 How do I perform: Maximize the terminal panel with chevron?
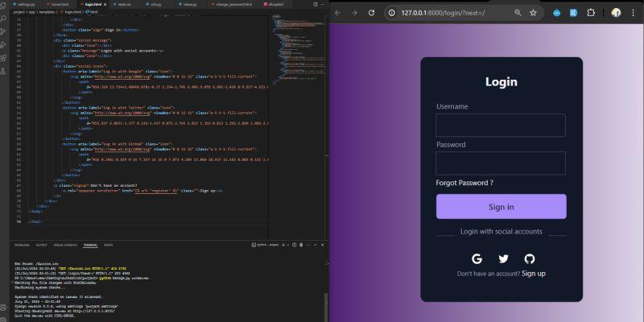click(315, 246)
